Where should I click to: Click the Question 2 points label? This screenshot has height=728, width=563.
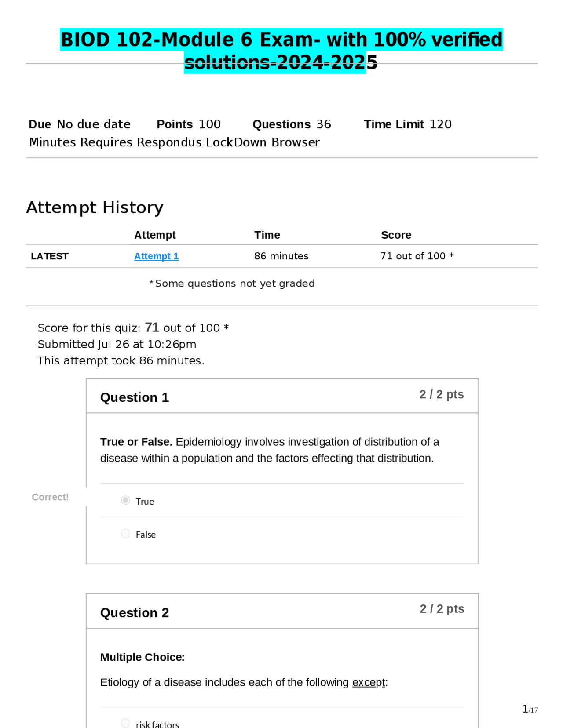[442, 609]
